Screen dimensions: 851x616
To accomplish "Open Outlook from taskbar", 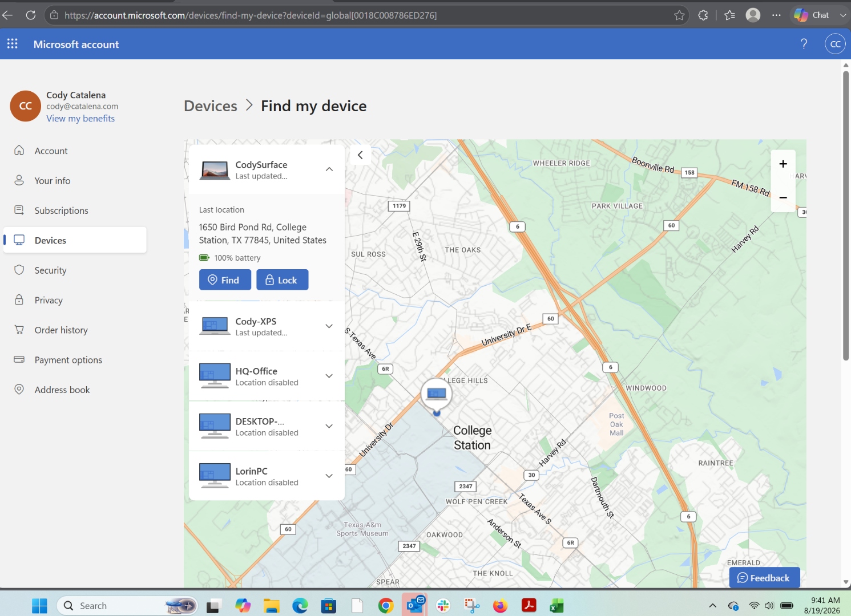I will (415, 606).
